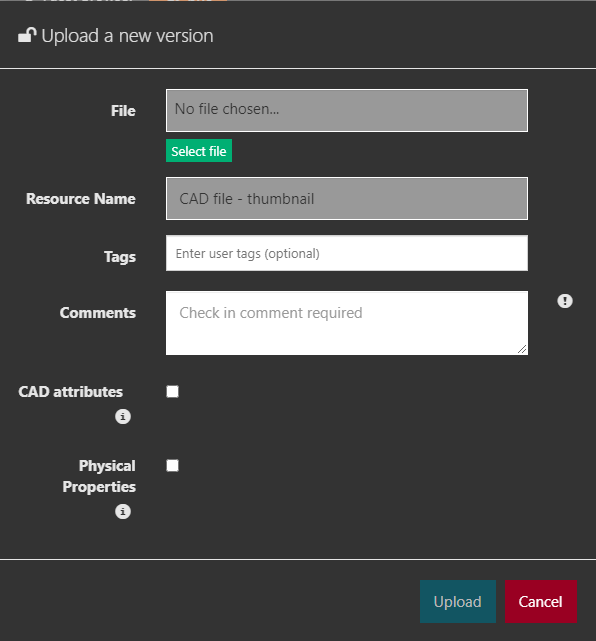Screen dimensions: 596x641
Task: Click the Physical Properties label text
Action: click(x=99, y=476)
